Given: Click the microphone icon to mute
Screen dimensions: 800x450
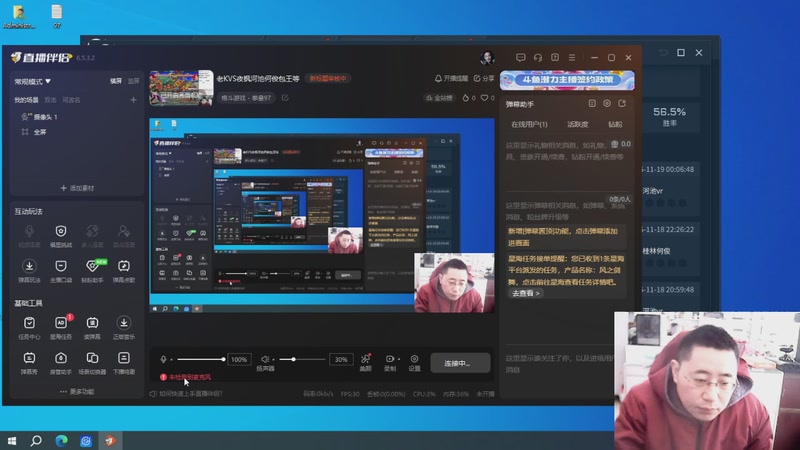Looking at the screenshot, I should click(163, 359).
